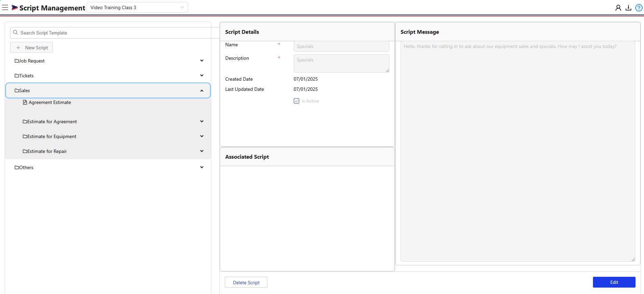The width and height of the screenshot is (644, 294).
Task: Select the Sales folder label
Action: pos(24,90)
